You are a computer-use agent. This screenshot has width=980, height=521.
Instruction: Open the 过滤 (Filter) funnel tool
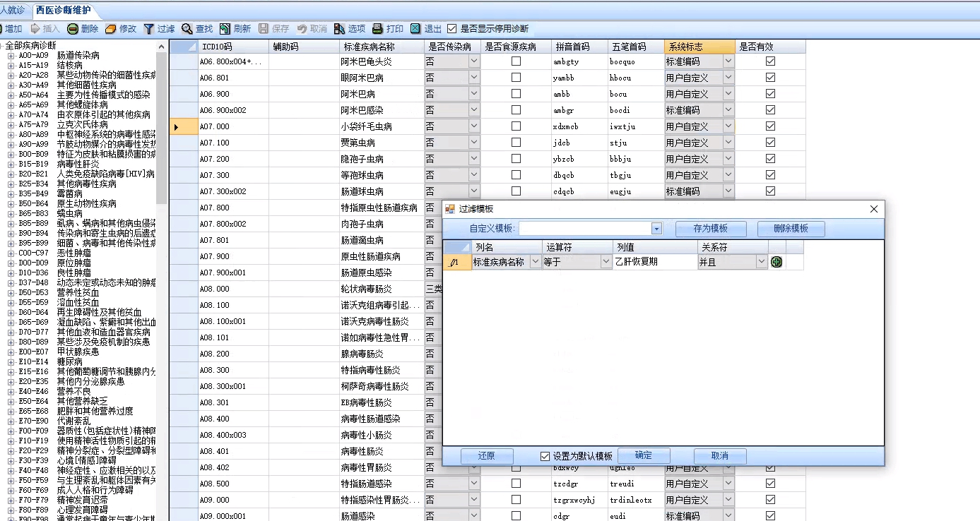click(x=149, y=29)
